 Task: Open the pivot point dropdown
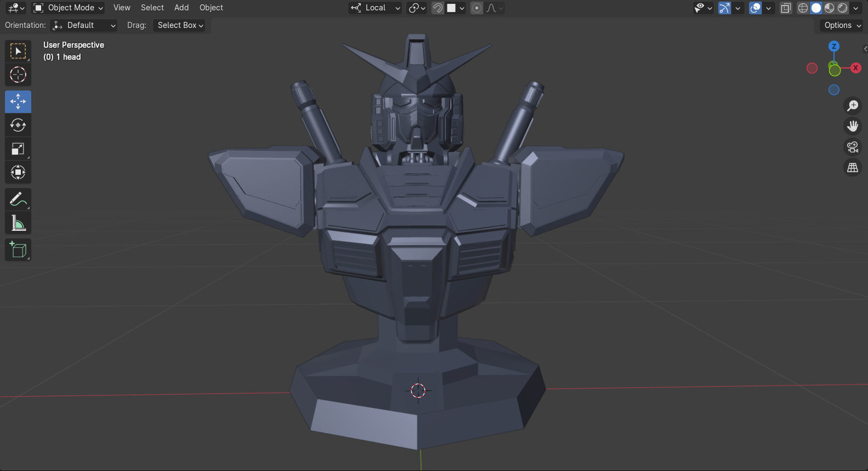pyautogui.click(x=417, y=8)
